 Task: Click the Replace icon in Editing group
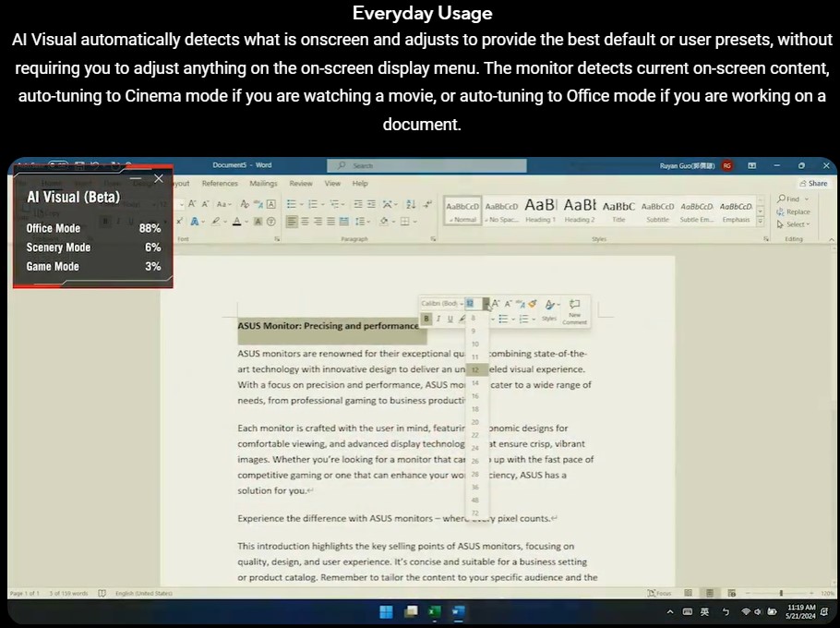click(794, 211)
